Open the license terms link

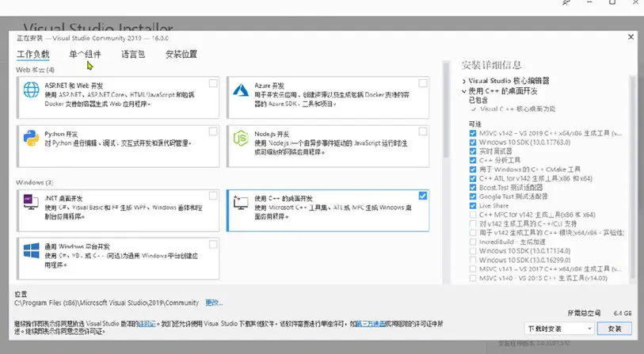point(147,324)
